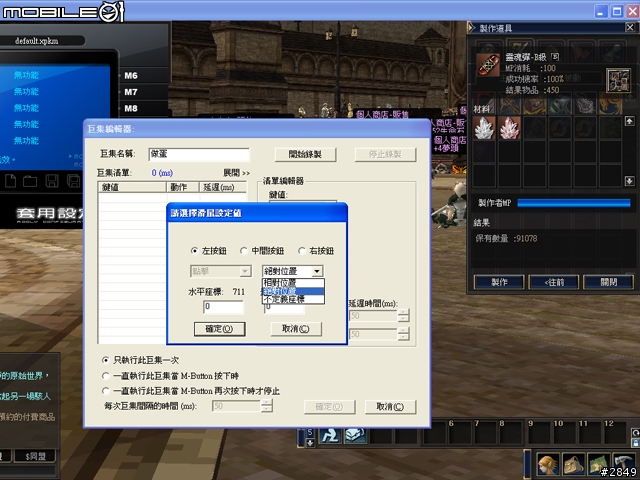Click the default.xpkm profile name

[x=37, y=41]
